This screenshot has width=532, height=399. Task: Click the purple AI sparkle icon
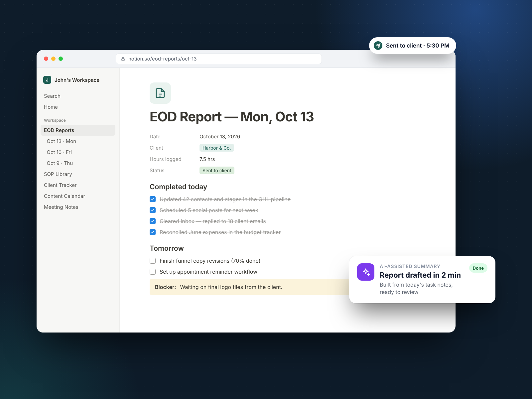366,272
